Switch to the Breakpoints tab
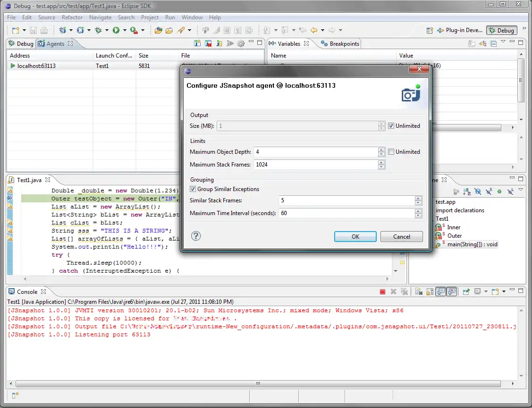Image resolution: width=532 pixels, height=408 pixels. (340, 44)
